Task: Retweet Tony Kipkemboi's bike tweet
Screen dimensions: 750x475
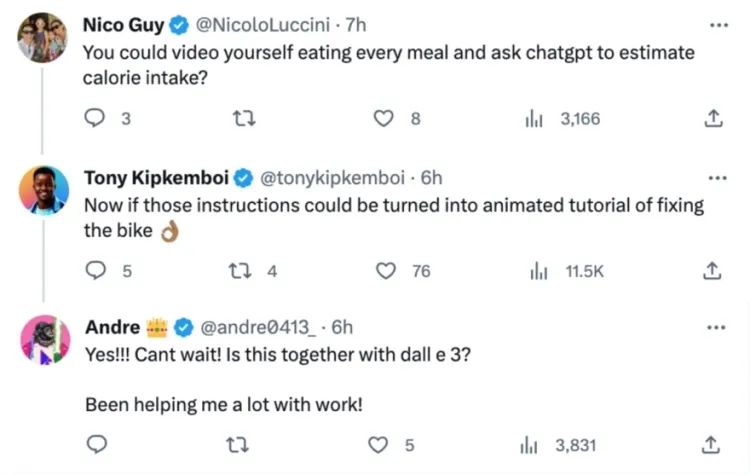Action: [242, 270]
